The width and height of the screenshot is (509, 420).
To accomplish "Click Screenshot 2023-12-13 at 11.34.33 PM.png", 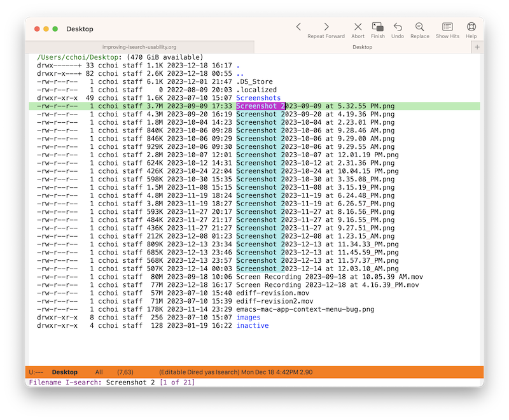I will [x=317, y=244].
